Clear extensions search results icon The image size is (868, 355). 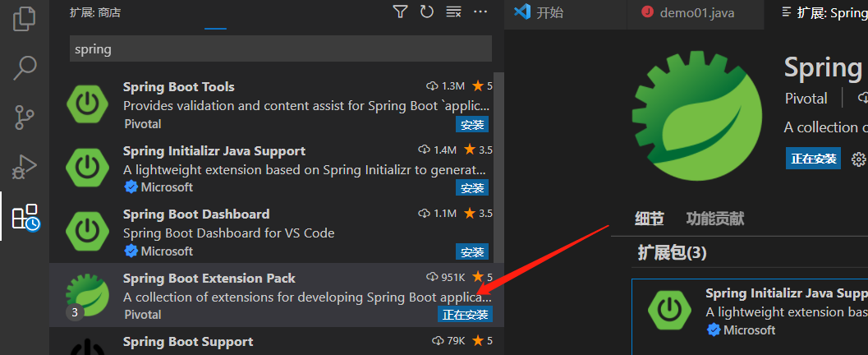click(x=454, y=12)
